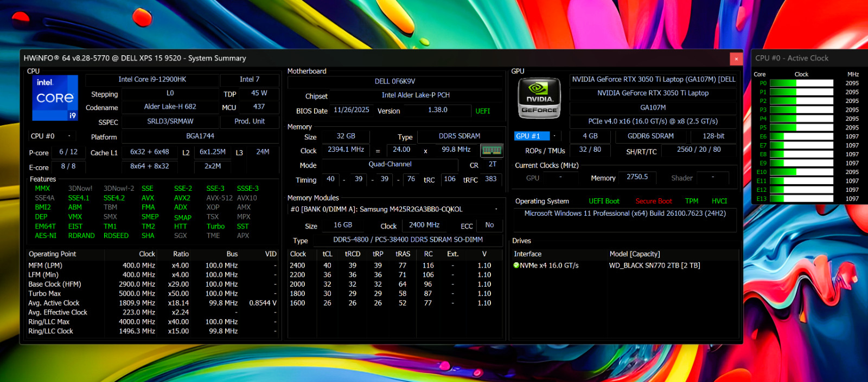The width and height of the screenshot is (868, 382).
Task: Click the Turbo Max operating point row
Action: tap(152, 294)
